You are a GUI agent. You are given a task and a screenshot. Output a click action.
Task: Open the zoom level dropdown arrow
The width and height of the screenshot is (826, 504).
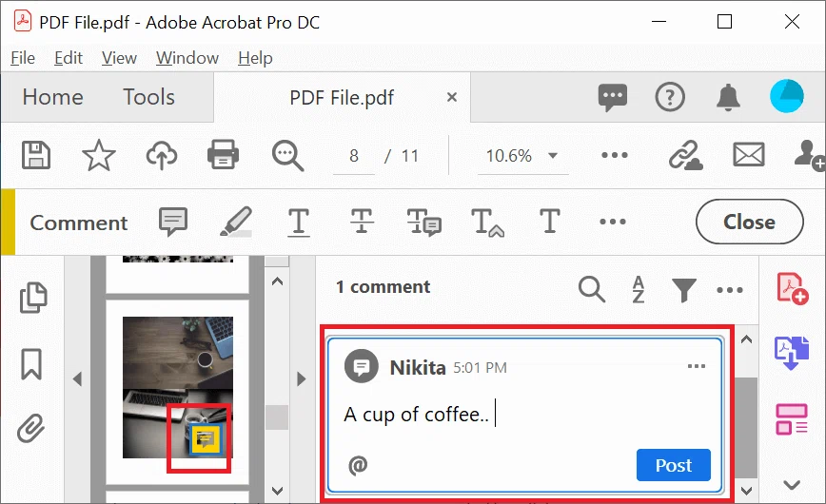tap(553, 155)
